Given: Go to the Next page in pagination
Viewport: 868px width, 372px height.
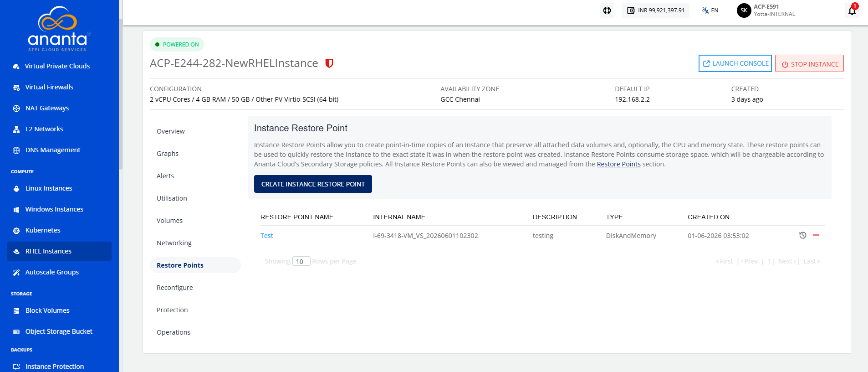Looking at the screenshot, I should (787, 261).
